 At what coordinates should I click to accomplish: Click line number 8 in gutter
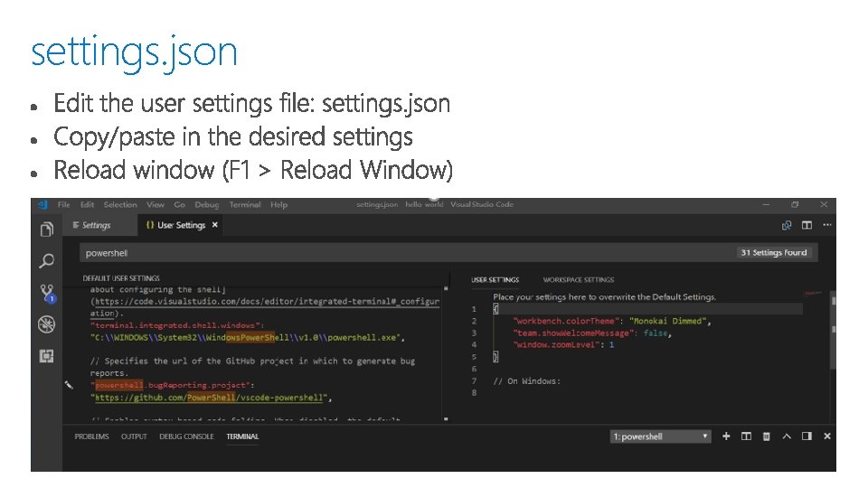point(474,393)
